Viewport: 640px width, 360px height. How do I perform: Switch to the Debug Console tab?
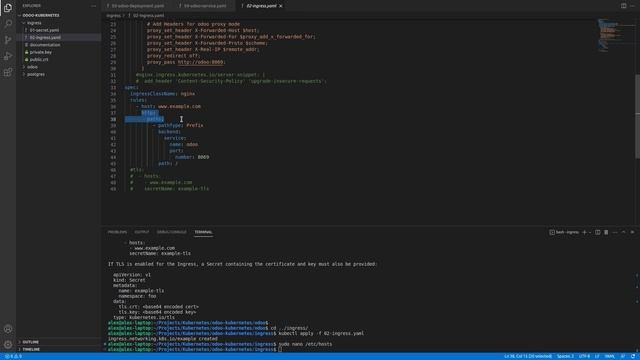coord(171,232)
